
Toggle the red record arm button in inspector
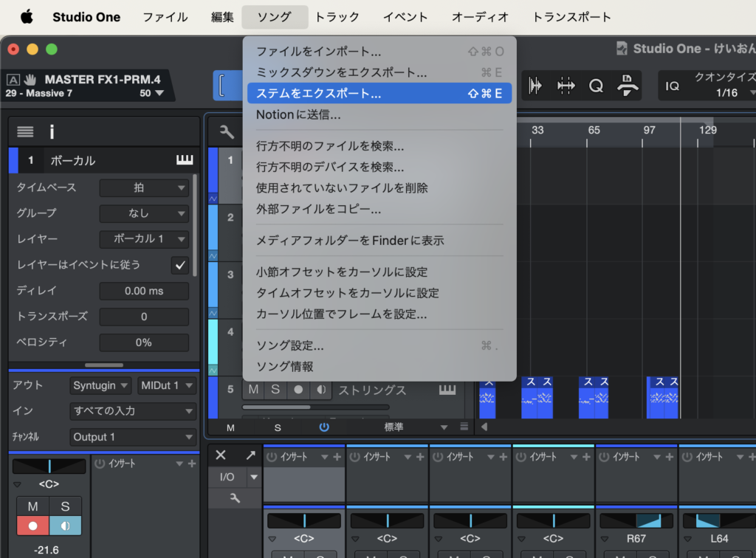pos(32,526)
